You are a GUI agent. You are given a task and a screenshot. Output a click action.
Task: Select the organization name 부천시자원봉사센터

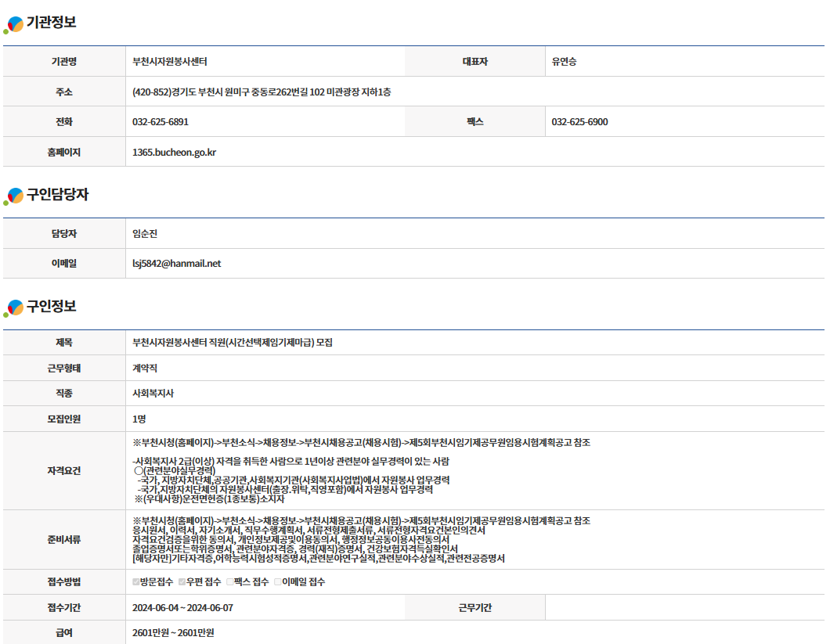click(x=169, y=61)
